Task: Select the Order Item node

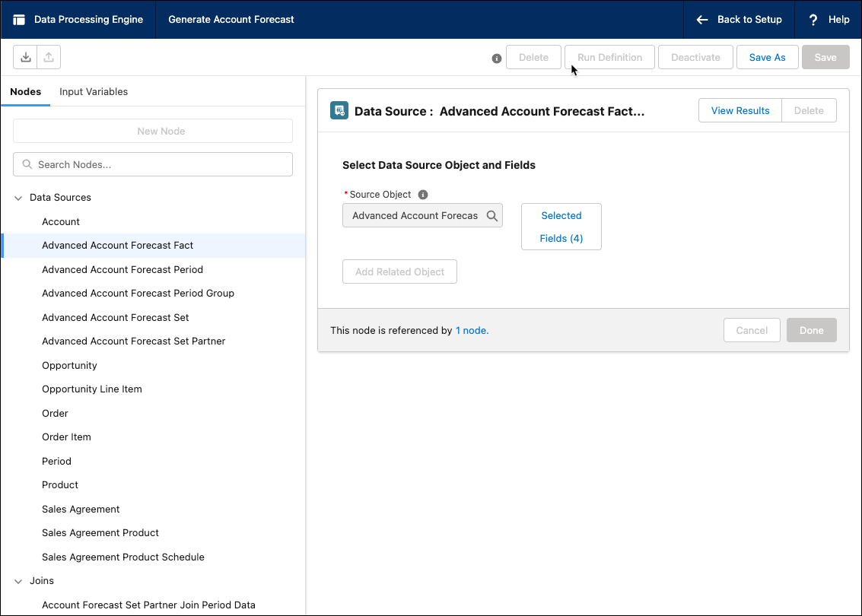Action: point(154,437)
